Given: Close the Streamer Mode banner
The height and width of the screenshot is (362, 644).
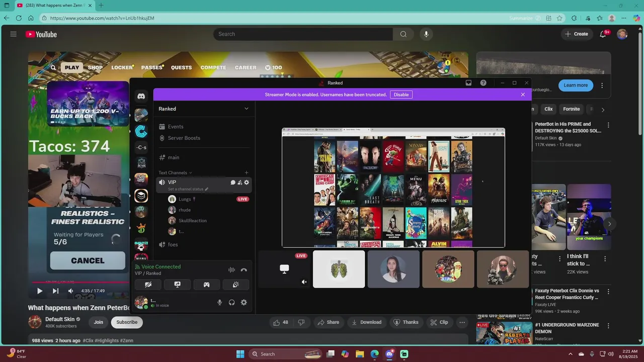Looking at the screenshot, I should point(523,95).
